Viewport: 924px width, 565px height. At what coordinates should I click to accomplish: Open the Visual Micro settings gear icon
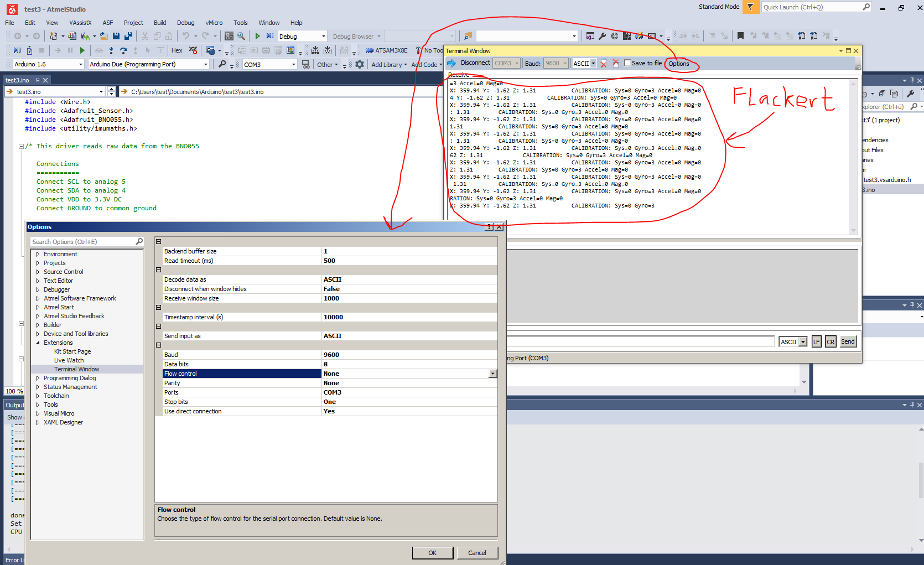(360, 64)
